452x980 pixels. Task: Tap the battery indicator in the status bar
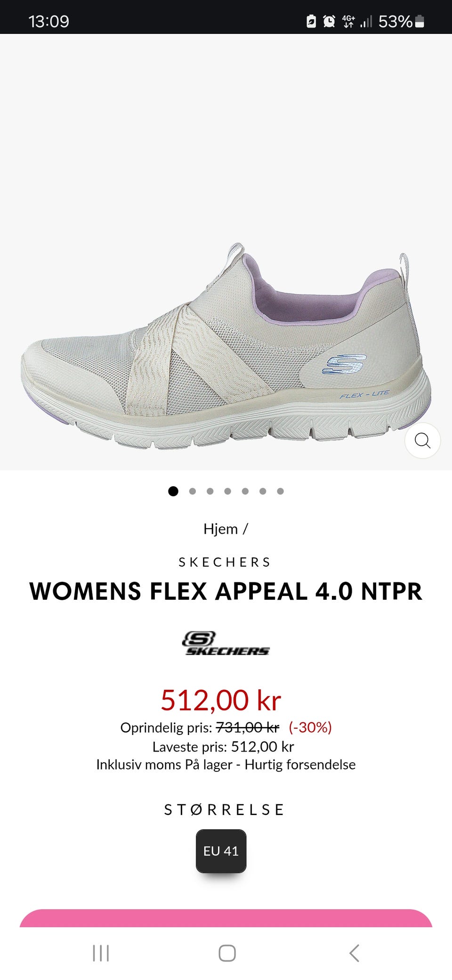pos(420,21)
